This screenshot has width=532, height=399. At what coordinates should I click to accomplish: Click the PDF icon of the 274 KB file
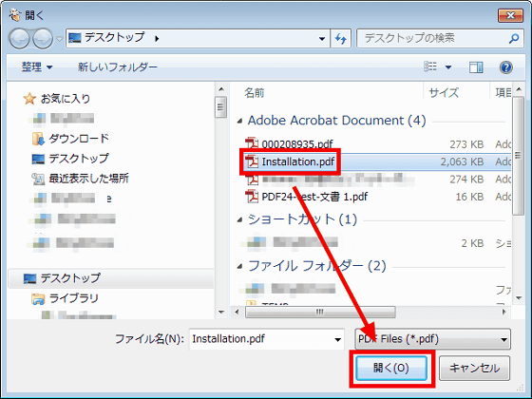click(x=252, y=180)
